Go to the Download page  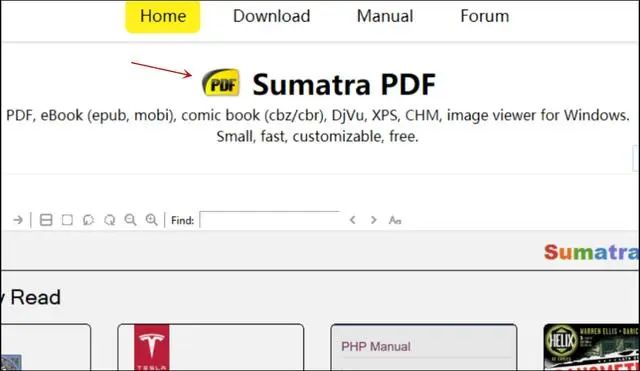click(x=271, y=16)
